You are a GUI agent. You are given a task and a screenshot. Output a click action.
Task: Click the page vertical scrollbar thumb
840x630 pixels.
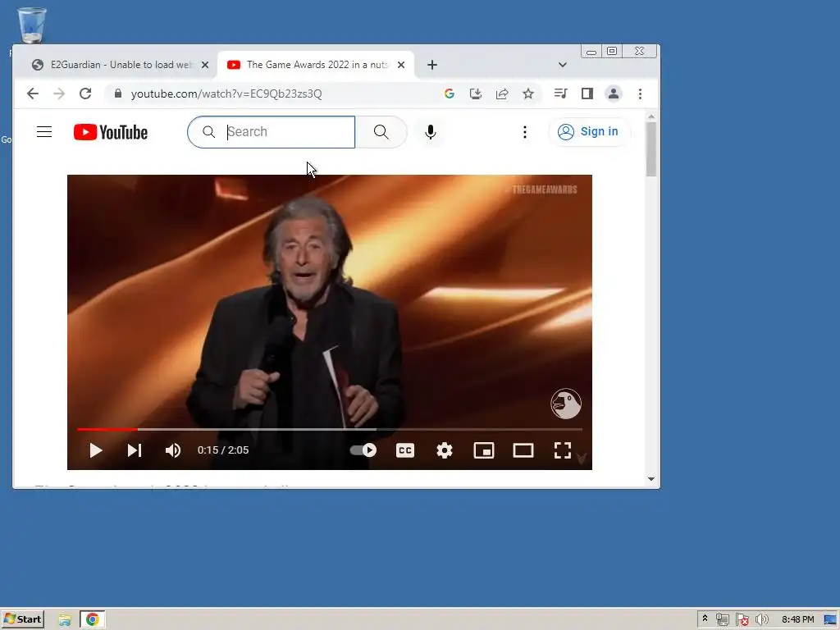[651, 149]
